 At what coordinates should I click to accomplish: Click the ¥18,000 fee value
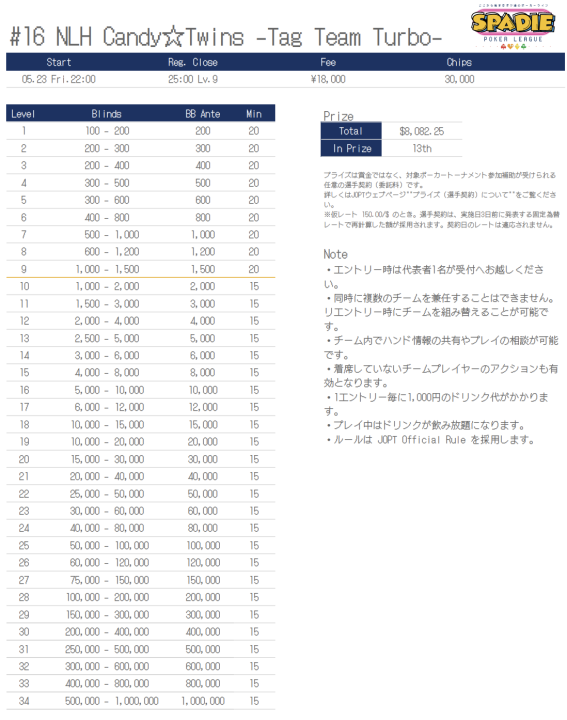[328, 79]
